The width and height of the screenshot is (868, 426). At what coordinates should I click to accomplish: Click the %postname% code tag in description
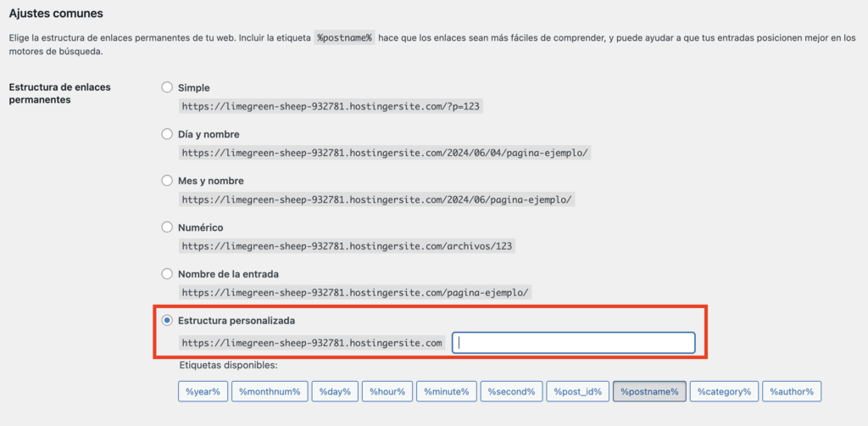click(x=344, y=38)
